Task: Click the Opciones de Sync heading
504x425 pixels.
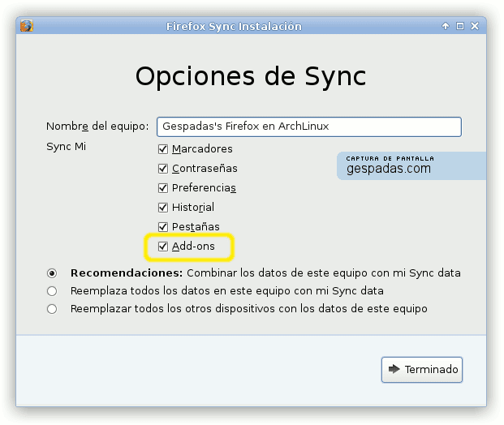Action: pos(251,76)
